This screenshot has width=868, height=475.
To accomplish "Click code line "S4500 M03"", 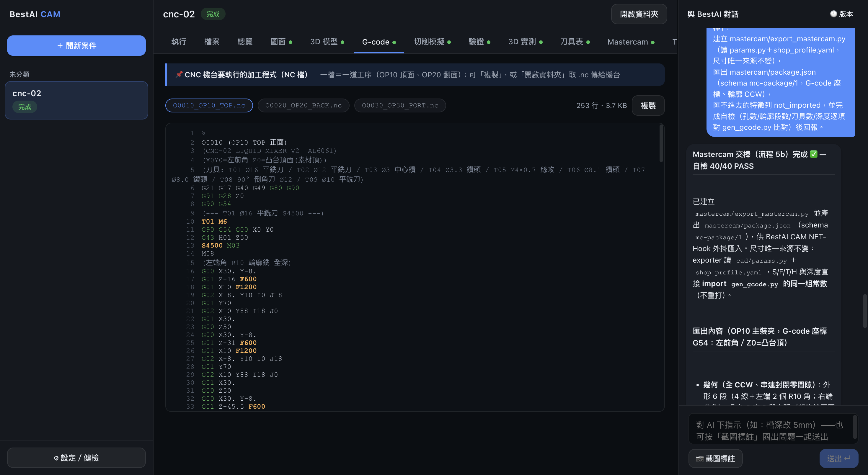I will pos(220,245).
